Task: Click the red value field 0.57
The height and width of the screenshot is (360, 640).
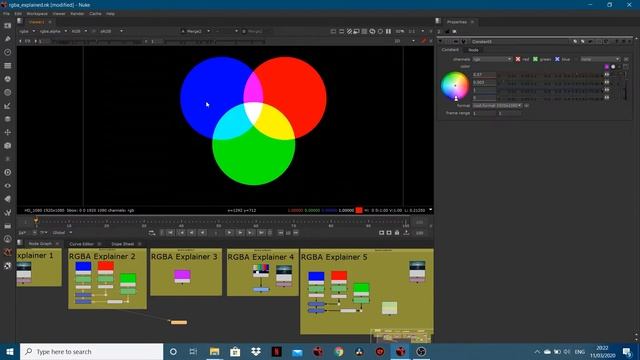Action: 484,75
